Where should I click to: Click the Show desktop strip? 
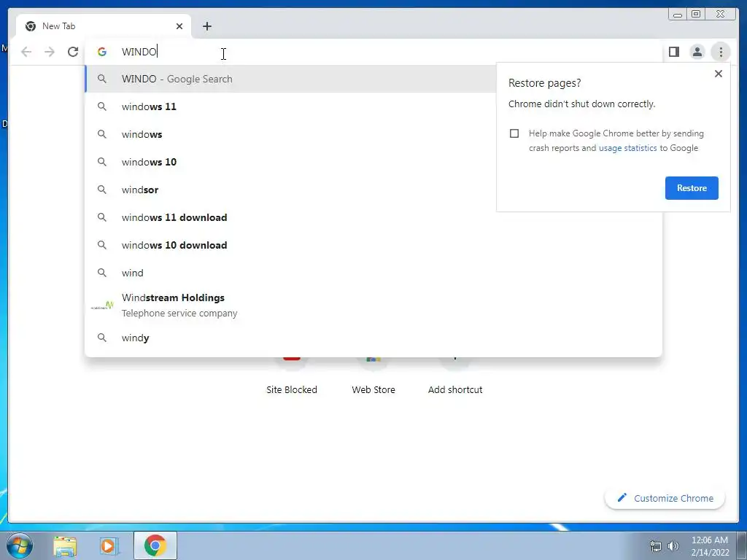(x=742, y=545)
